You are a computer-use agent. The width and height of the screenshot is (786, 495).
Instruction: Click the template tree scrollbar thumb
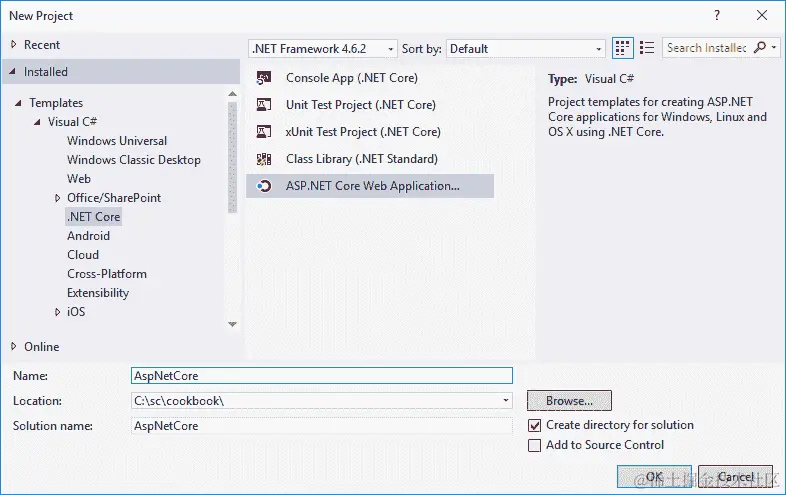pyautogui.click(x=232, y=157)
